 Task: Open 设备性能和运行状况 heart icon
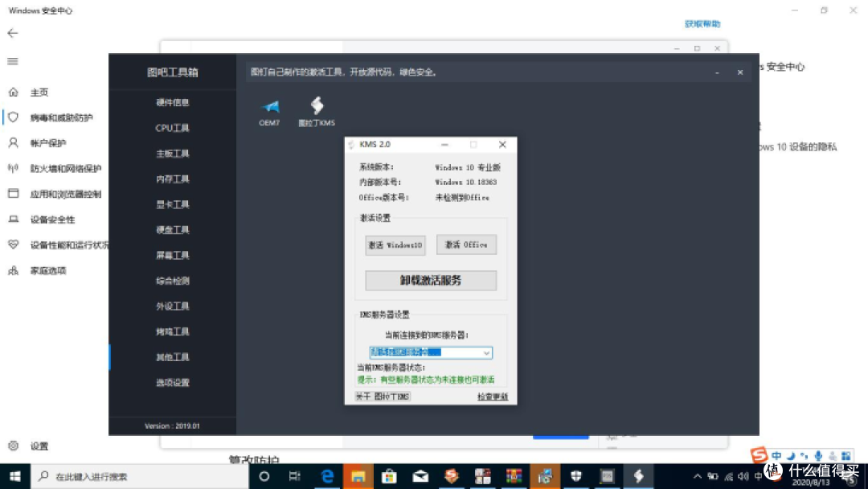click(14, 244)
